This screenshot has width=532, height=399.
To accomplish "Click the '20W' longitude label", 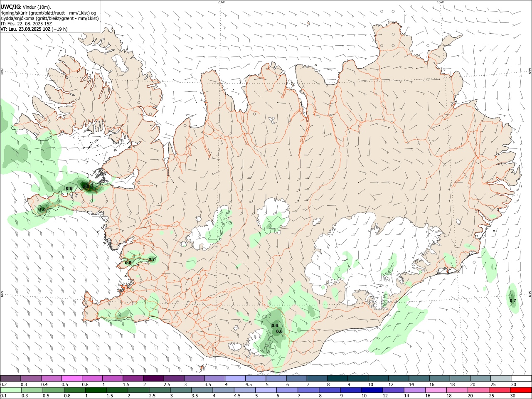I will pyautogui.click(x=221, y=2).
